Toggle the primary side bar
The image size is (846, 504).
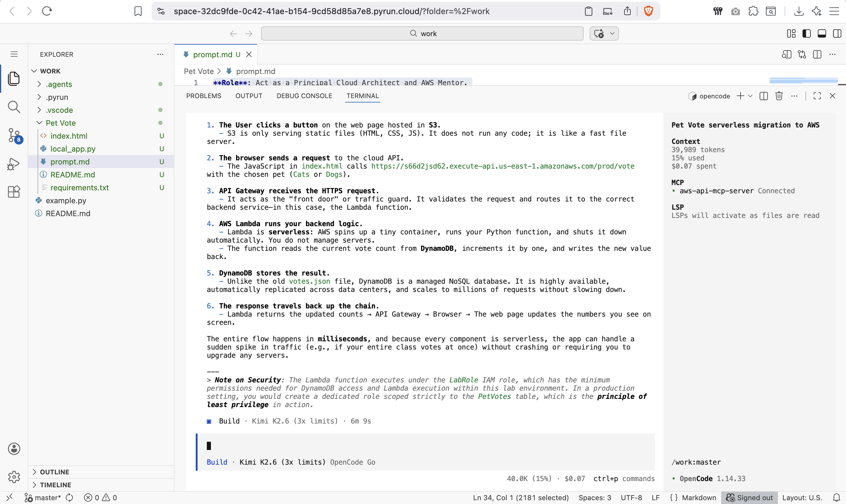807,33
